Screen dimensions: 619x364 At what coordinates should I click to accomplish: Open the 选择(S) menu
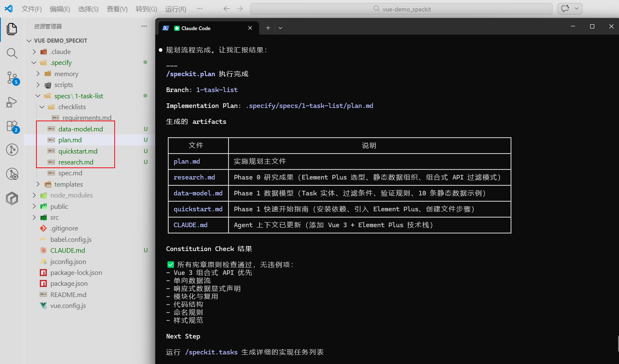[88, 9]
